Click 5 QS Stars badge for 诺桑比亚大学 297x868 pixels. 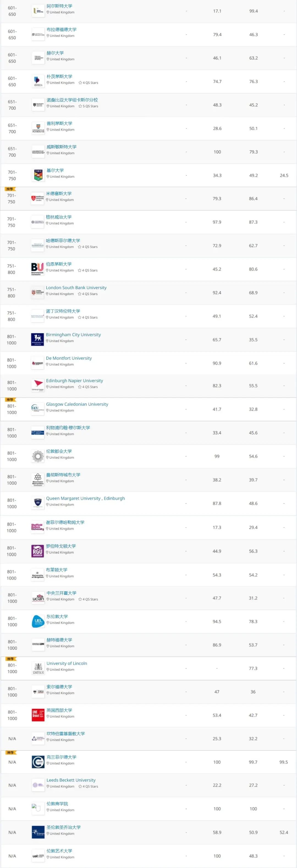(88, 106)
